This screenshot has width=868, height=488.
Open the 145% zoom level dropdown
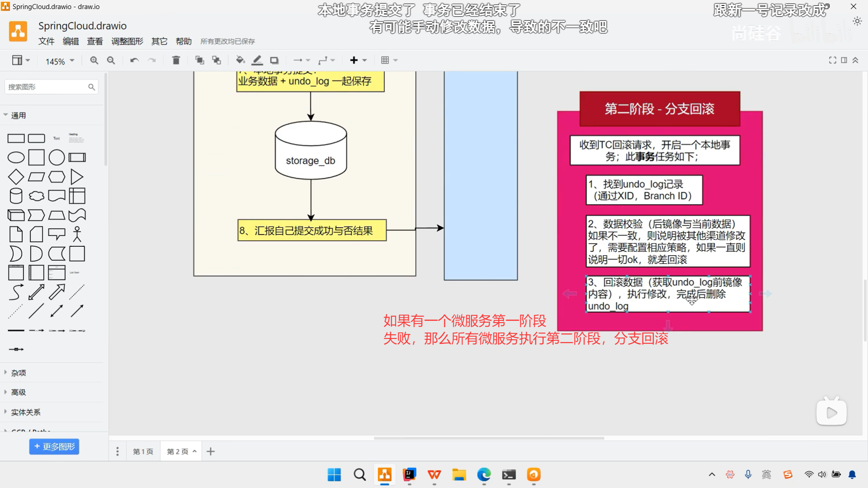click(x=60, y=61)
